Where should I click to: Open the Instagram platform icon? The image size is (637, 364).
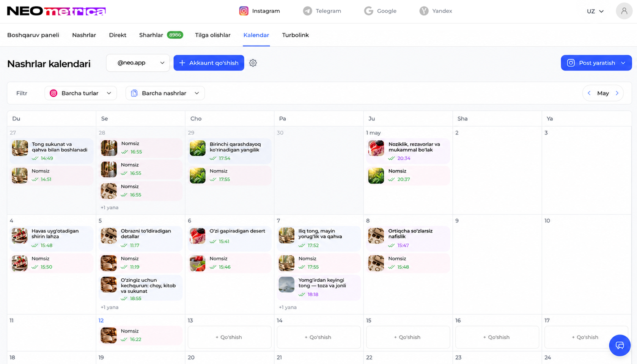(x=244, y=11)
